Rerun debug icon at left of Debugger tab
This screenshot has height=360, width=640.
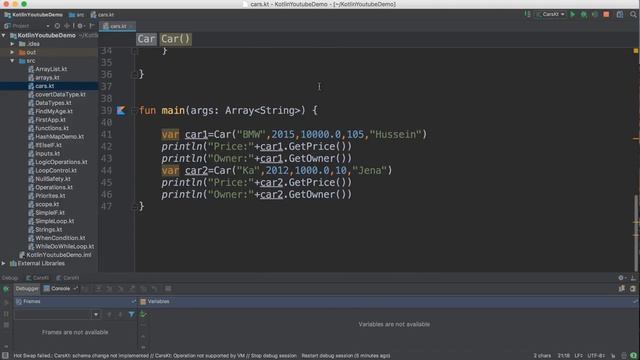click(x=6, y=289)
